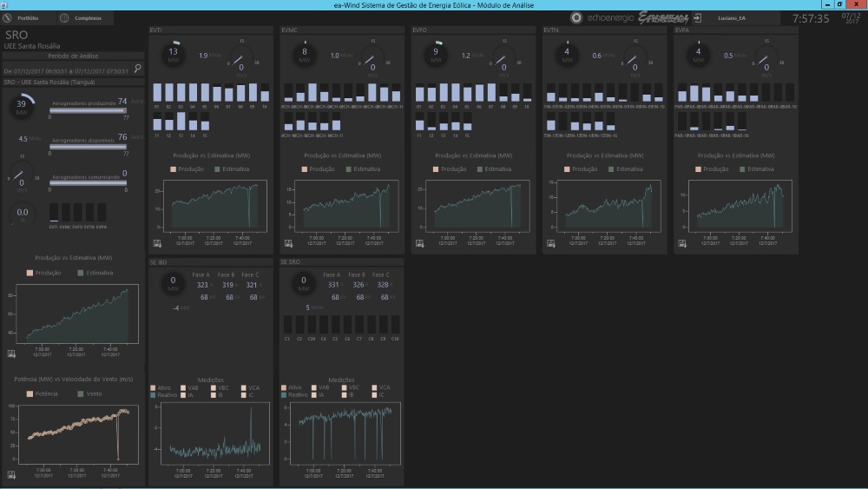Toggle Reativo measurement in the SE SRO panel
The width and height of the screenshot is (868, 489).
(x=294, y=395)
